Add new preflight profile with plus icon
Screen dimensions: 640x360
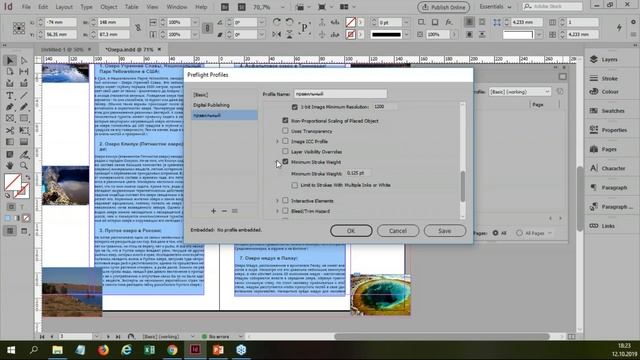(x=213, y=211)
